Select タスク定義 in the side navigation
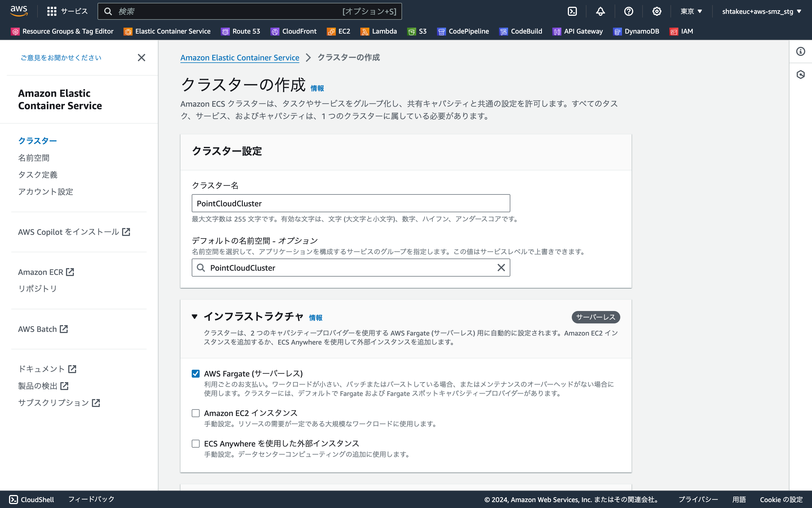This screenshot has width=812, height=508. [x=38, y=174]
